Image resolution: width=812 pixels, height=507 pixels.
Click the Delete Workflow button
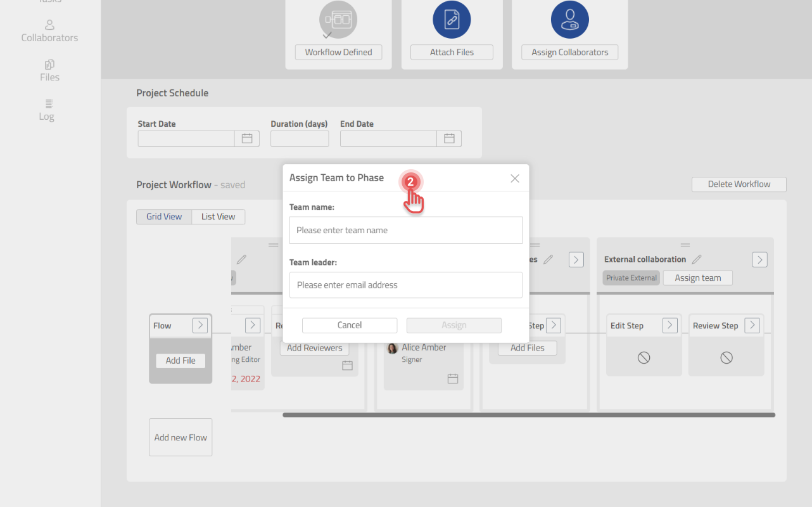coord(739,184)
